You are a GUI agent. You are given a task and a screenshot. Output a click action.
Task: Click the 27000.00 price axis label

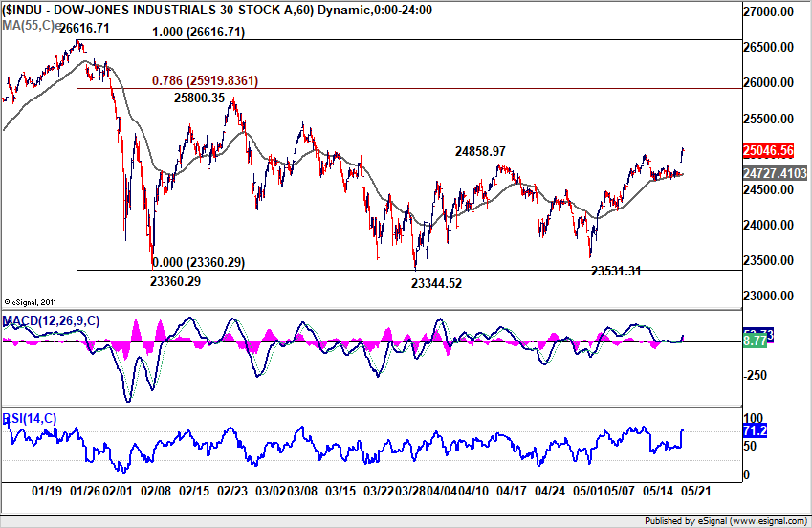pos(769,11)
